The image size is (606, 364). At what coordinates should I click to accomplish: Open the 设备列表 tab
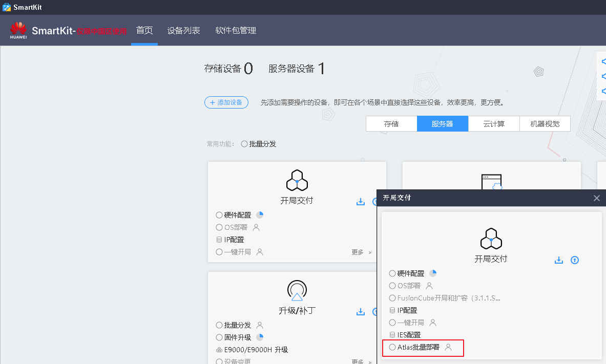click(183, 30)
